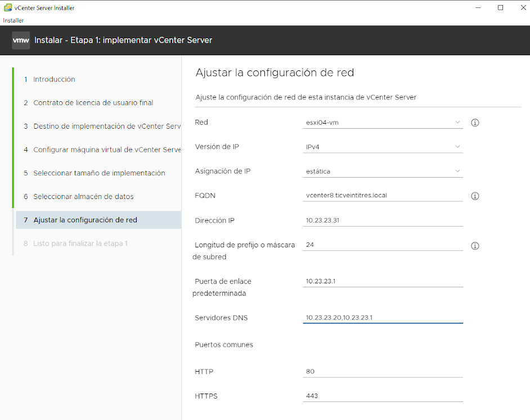Screen dimensions: 530x420
Task: Open the Asignación de IP dropdown
Action: (383, 171)
